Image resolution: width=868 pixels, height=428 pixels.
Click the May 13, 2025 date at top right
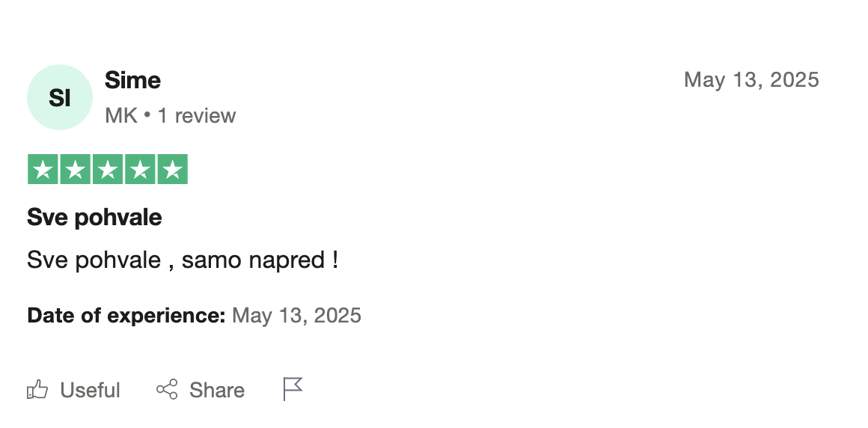tap(751, 79)
